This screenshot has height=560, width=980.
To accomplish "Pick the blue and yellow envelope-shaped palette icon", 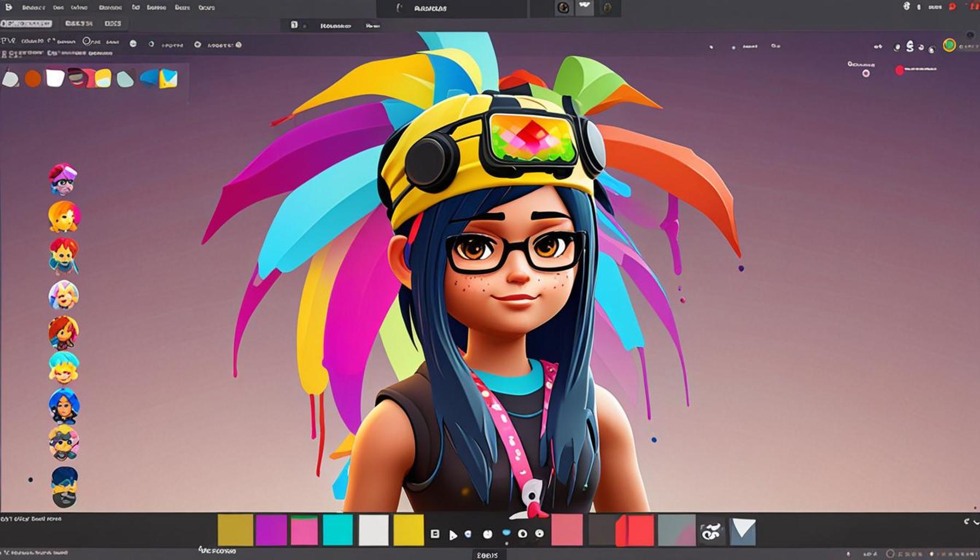I will tap(168, 79).
